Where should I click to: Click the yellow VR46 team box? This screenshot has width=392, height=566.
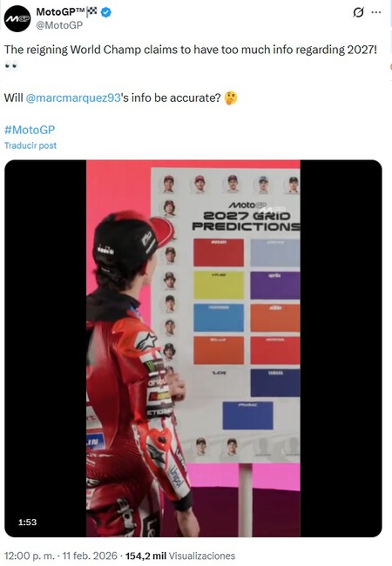click(219, 285)
